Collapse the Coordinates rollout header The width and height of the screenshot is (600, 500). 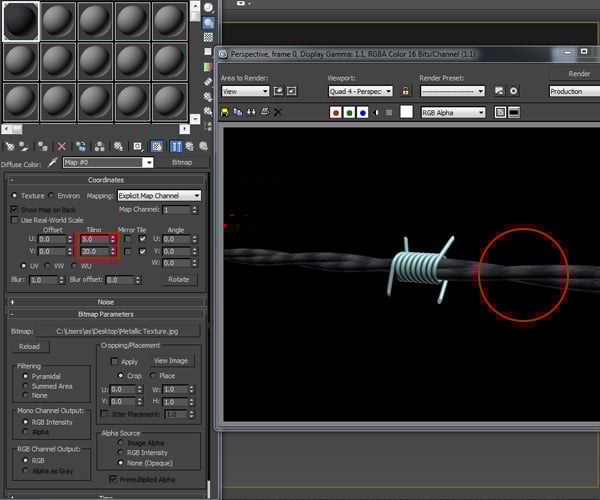(105, 180)
